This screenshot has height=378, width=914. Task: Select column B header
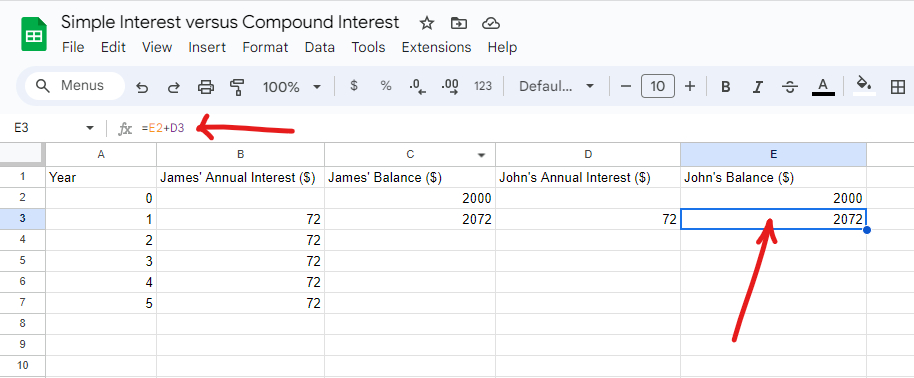pyautogui.click(x=241, y=155)
